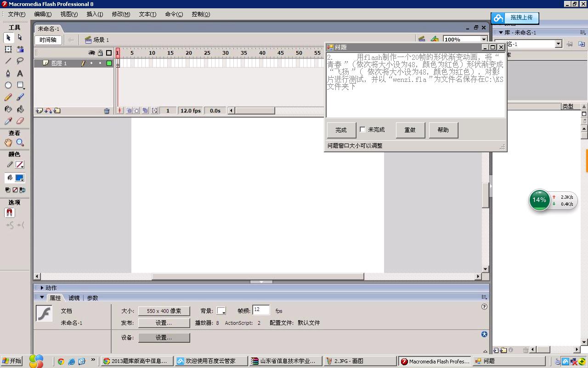Insert a new layer in the timeline
This screenshot has width=588, height=368.
[39, 111]
